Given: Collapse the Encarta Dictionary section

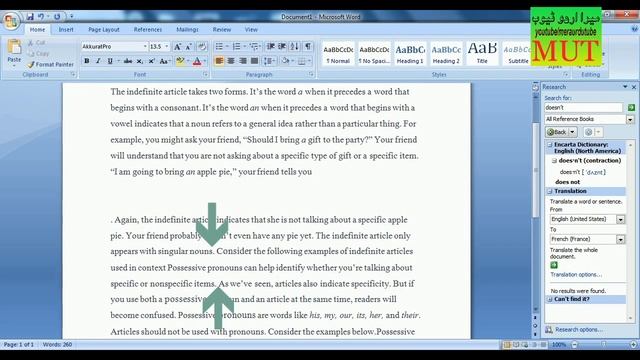Looking at the screenshot, I should coord(550,144).
